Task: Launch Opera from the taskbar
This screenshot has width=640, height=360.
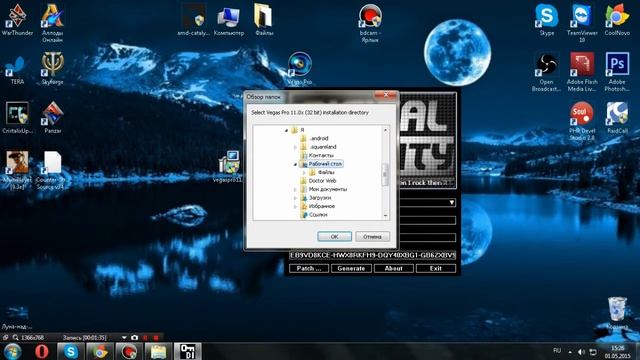Action: [x=42, y=351]
